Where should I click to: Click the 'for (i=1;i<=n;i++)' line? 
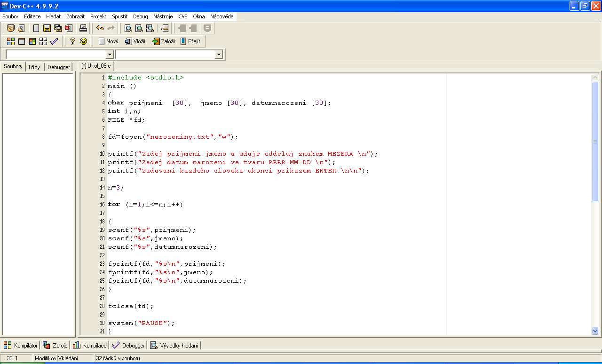click(x=145, y=205)
